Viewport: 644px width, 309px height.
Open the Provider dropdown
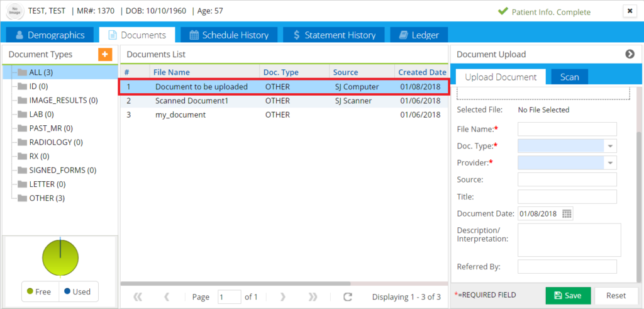tap(609, 163)
